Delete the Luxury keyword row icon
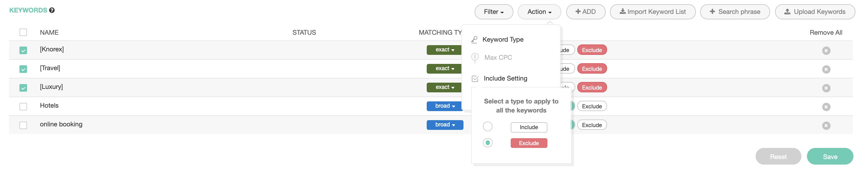Screen dimensions: 868x175 pyautogui.click(x=826, y=88)
